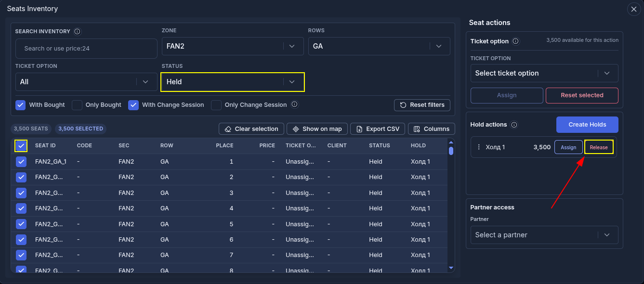644x284 pixels.
Task: Release the Холд 1 hold
Action: pyautogui.click(x=599, y=147)
